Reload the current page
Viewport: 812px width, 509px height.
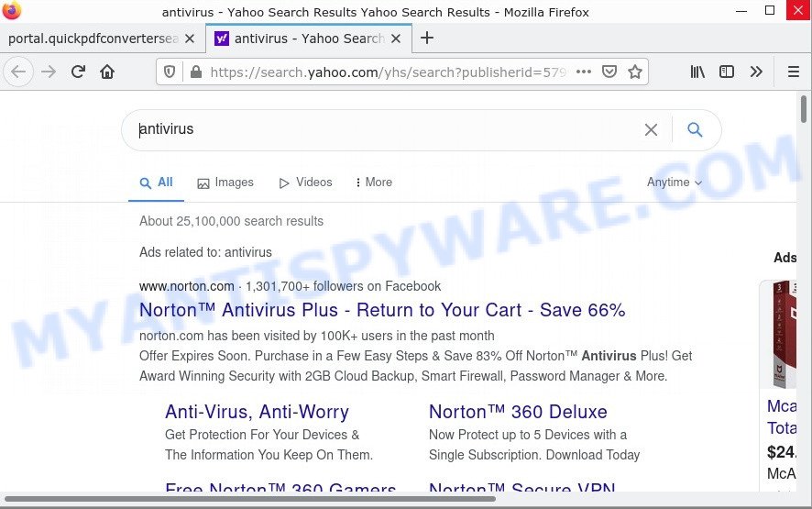pos(78,72)
